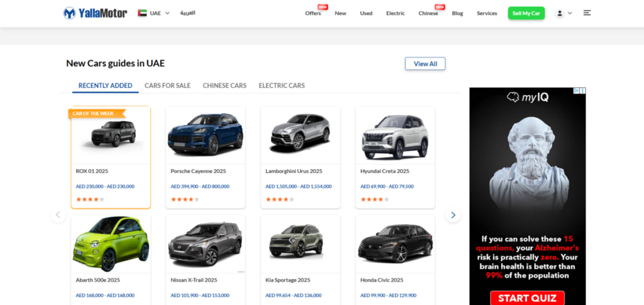644x305 pixels.
Task: Open the Chinese cars menu
Action: 428,13
